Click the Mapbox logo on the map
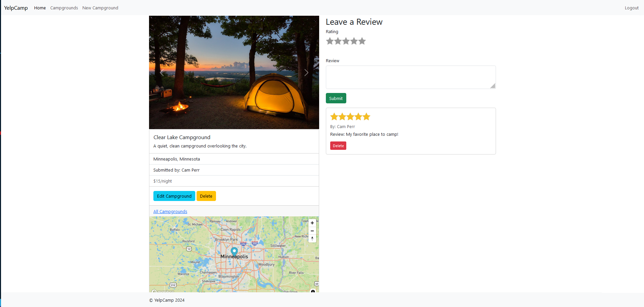 tap(163, 291)
